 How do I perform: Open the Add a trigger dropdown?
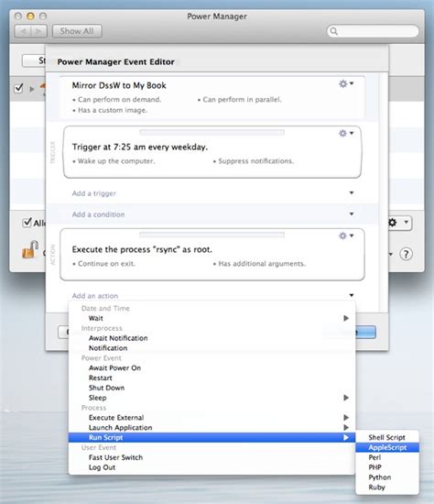click(212, 193)
